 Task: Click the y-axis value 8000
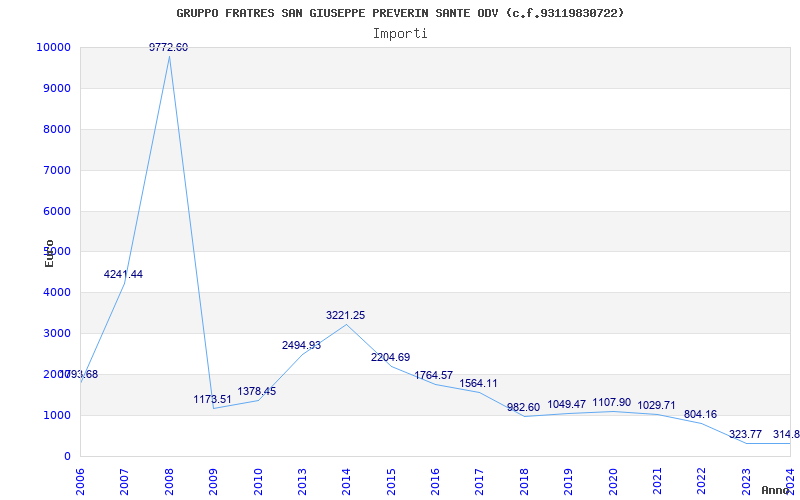click(x=56, y=130)
